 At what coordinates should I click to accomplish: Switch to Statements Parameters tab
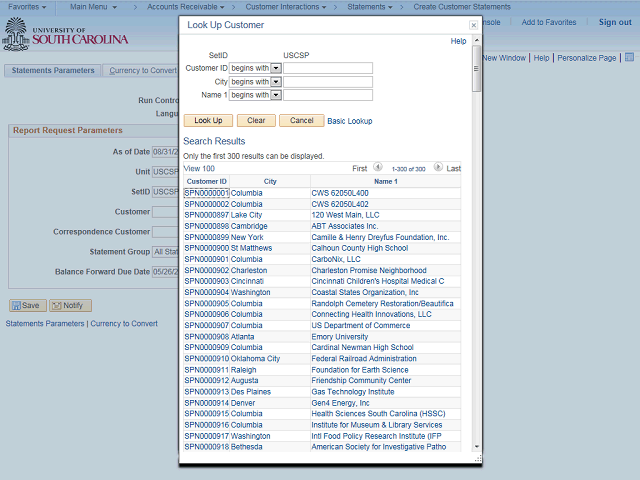(53, 71)
